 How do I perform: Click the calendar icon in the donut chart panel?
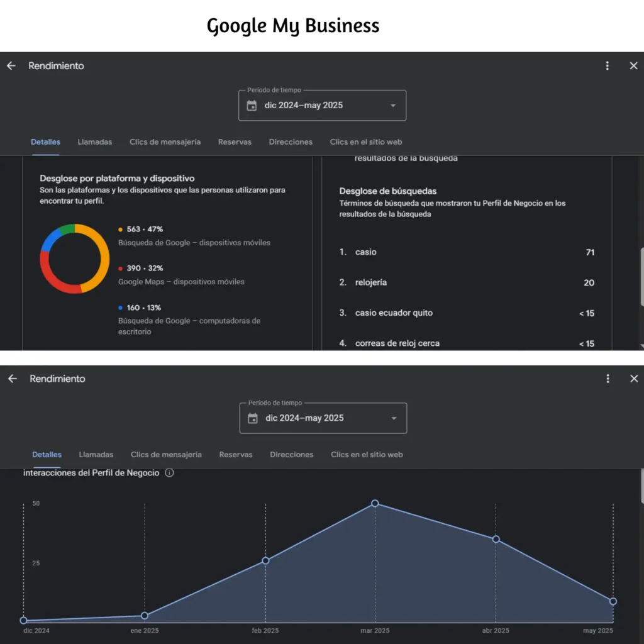pyautogui.click(x=252, y=106)
